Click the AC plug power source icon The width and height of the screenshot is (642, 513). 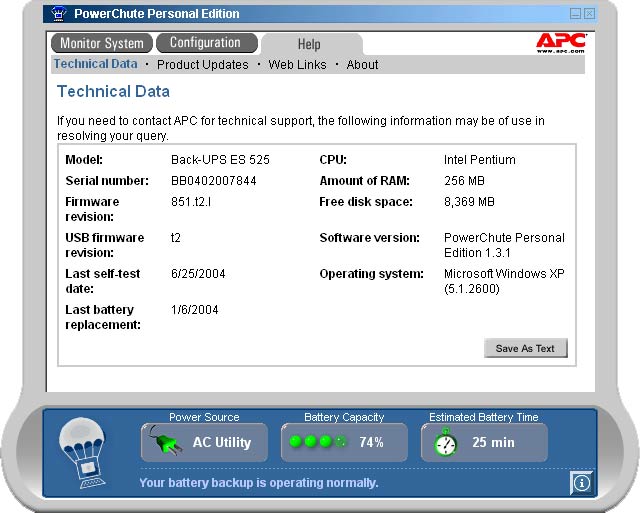(x=165, y=441)
